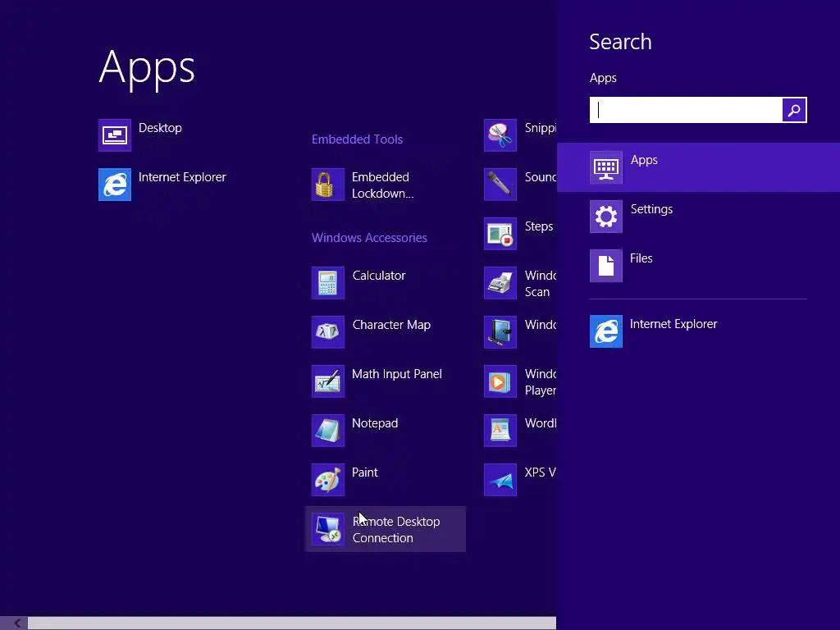The width and height of the screenshot is (840, 630).
Task: Open Character Map icon
Action: tap(328, 332)
